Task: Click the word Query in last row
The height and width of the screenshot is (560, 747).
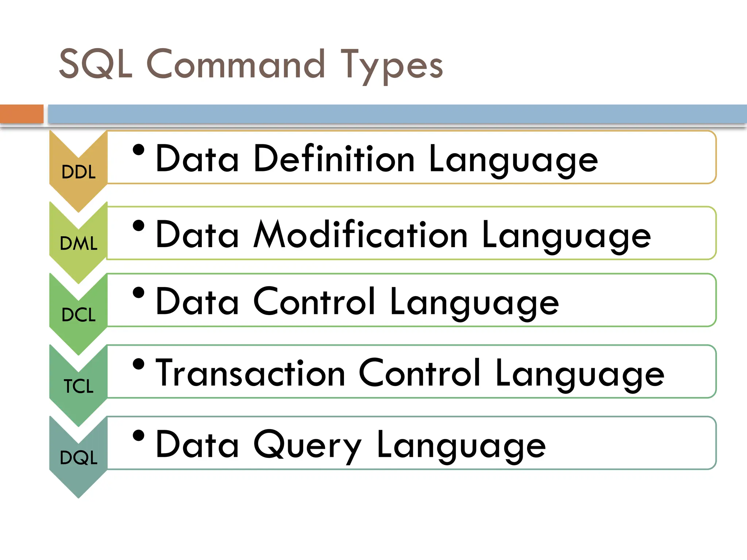Action: [x=307, y=445]
